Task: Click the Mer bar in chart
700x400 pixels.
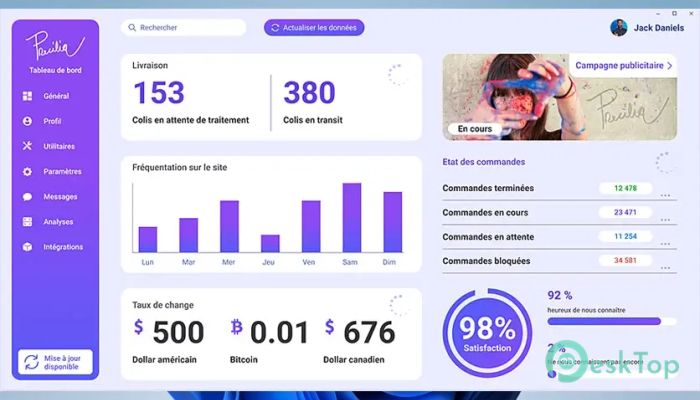Action: [x=229, y=227]
